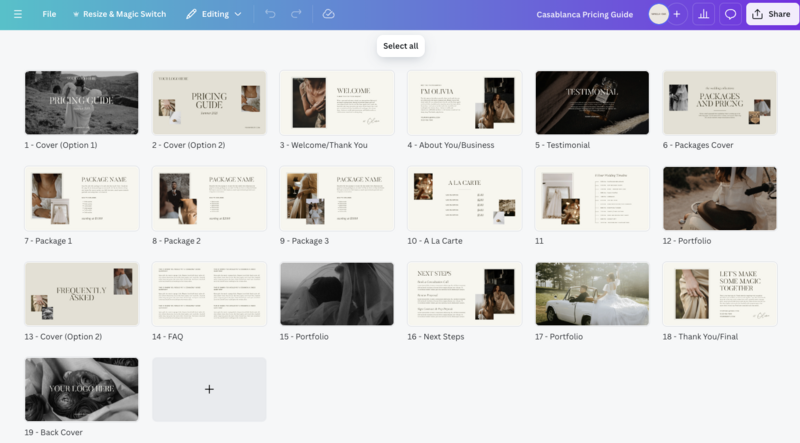
Task: Select the A La Carte page thumbnail
Action: tap(464, 198)
